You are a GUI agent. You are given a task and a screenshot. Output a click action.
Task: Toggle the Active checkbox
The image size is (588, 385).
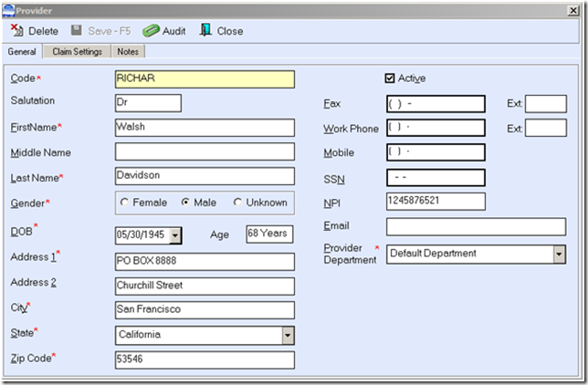point(390,78)
